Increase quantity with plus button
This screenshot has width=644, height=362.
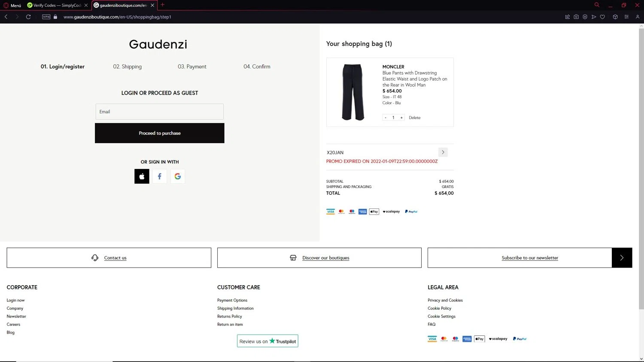pos(401,118)
